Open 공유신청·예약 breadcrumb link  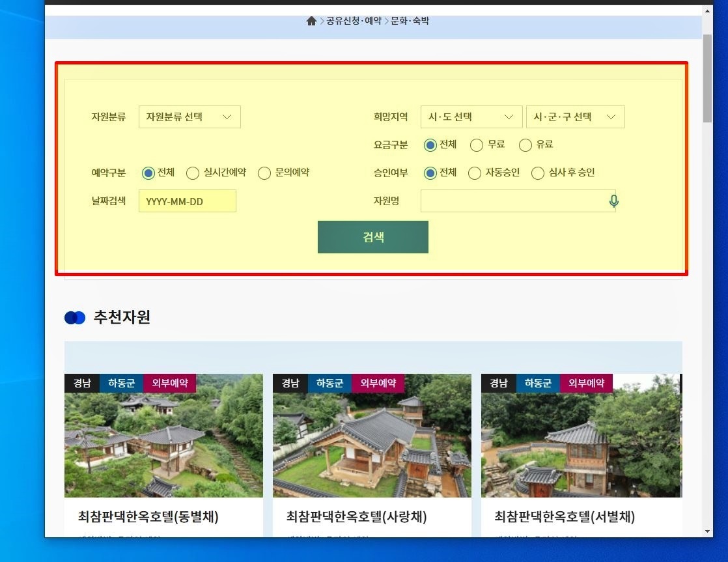pos(354,21)
